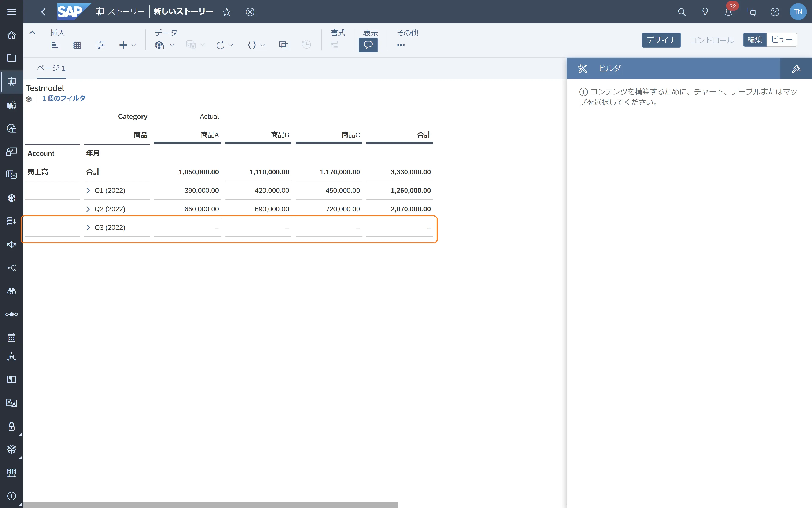
Task: Open the その他 three-dots more menu
Action: pos(401,45)
